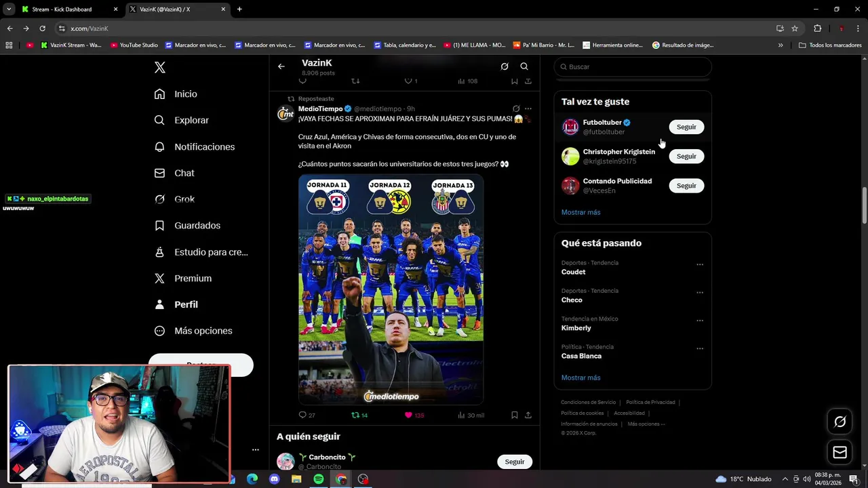Image resolution: width=868 pixels, height=488 pixels.
Task: Open Microsoft Edge from taskbar
Action: [x=252, y=479]
